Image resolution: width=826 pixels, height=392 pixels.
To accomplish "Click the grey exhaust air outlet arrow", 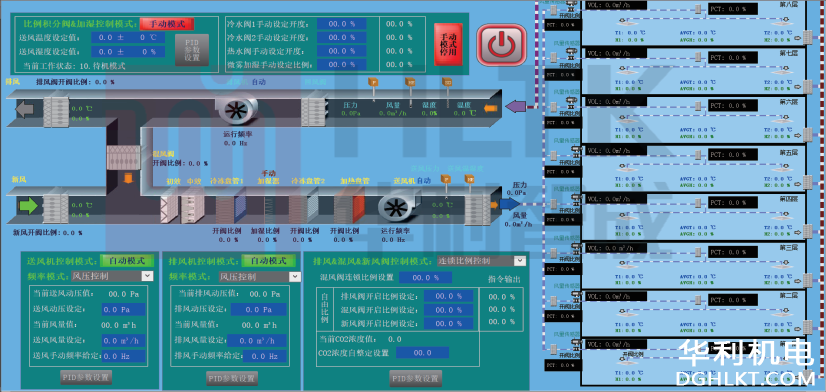I will pyautogui.click(x=25, y=110).
